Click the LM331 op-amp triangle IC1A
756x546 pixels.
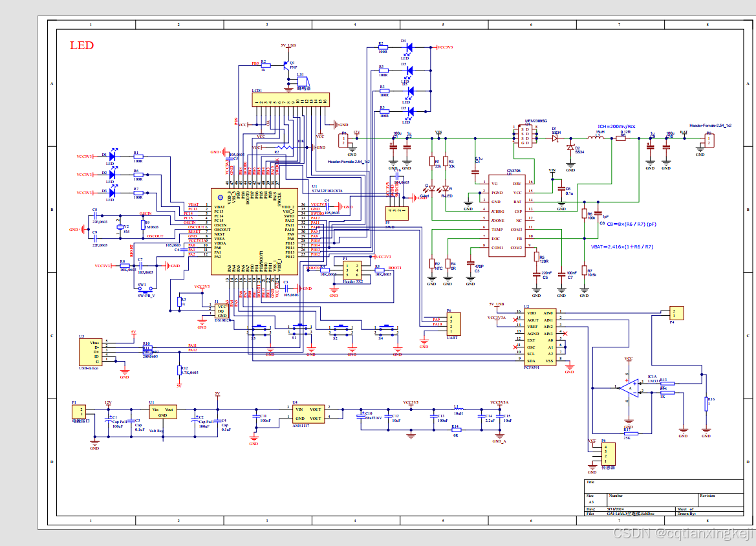630,388
